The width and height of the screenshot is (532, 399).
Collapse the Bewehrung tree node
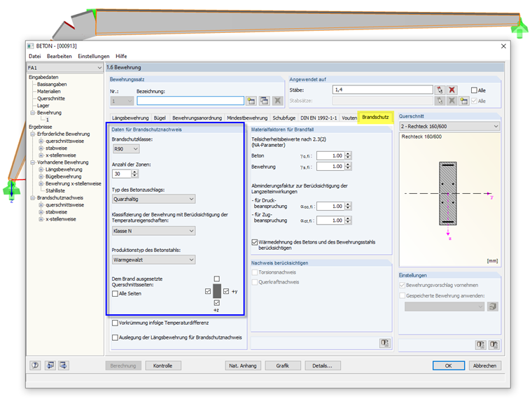click(x=33, y=113)
